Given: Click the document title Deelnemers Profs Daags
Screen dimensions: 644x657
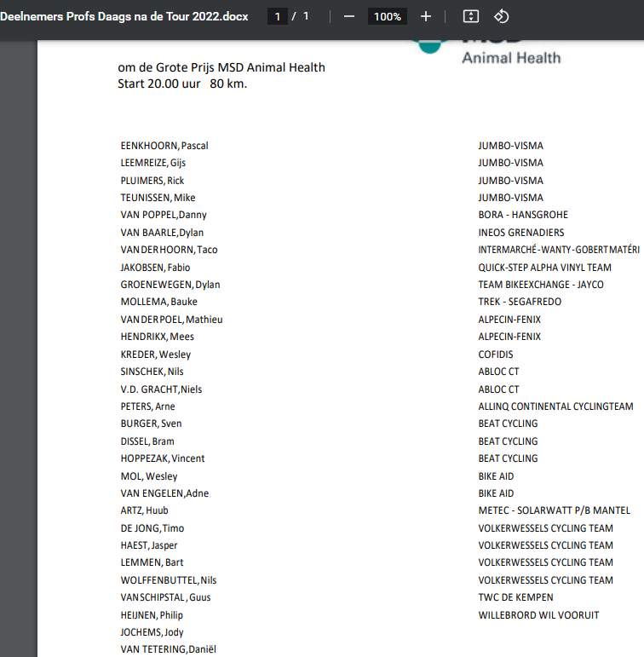Looking at the screenshot, I should [124, 17].
